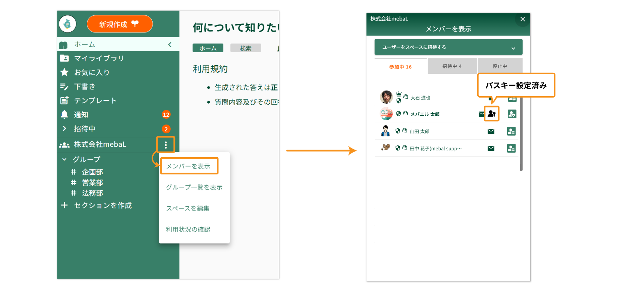Click the passkey icon for メバエル 太郎
This screenshot has height=294, width=644.
pos(492,114)
